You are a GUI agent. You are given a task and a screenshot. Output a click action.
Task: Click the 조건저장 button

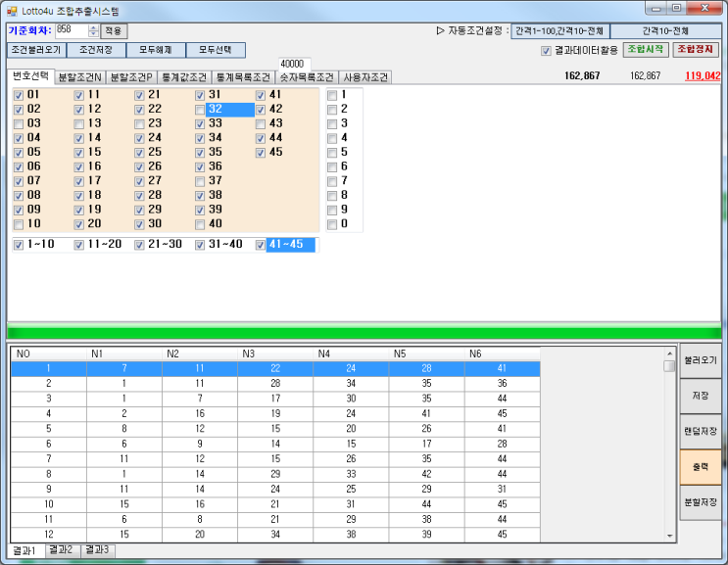click(x=96, y=50)
